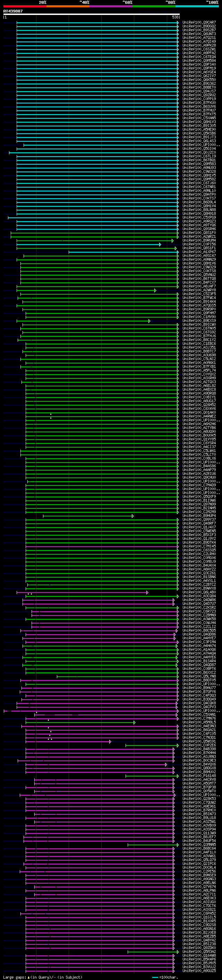Select the query name AV439807
Viewport: 222px width, 980px height.
(13, 11)
